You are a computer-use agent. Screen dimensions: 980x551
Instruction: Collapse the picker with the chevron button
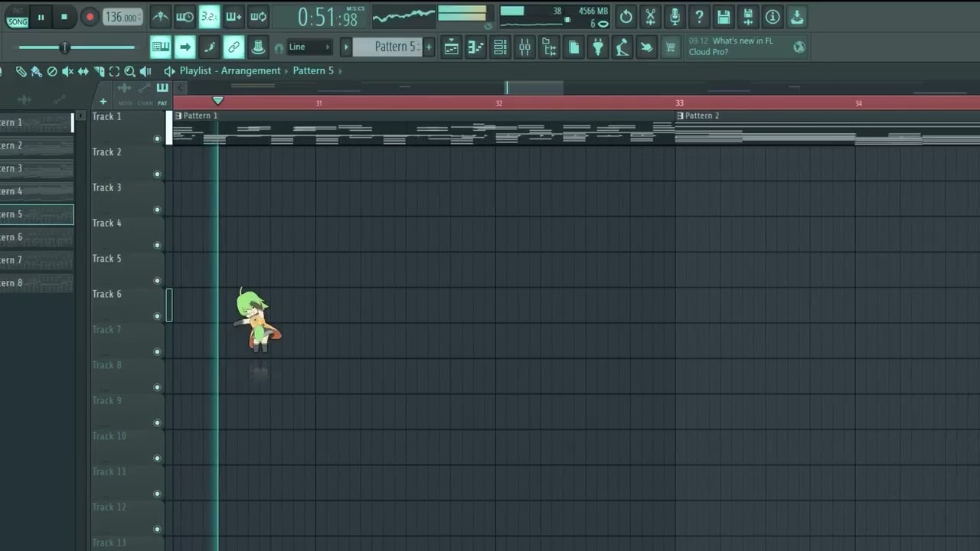tap(180, 88)
